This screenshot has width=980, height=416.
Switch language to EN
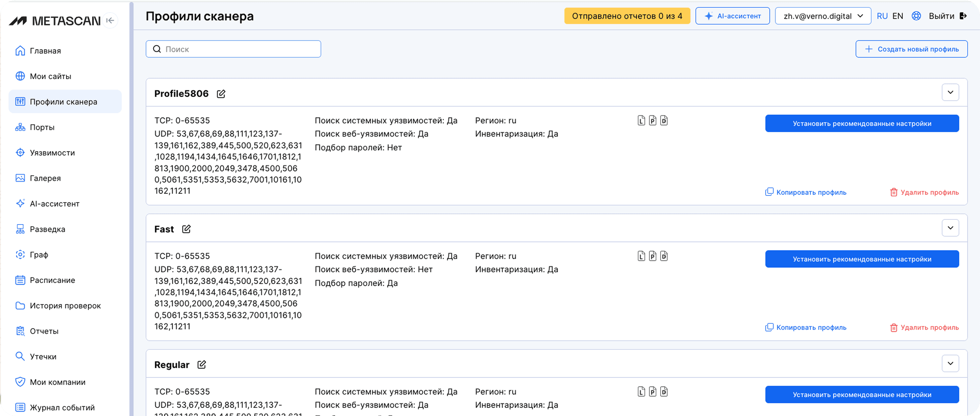(897, 16)
